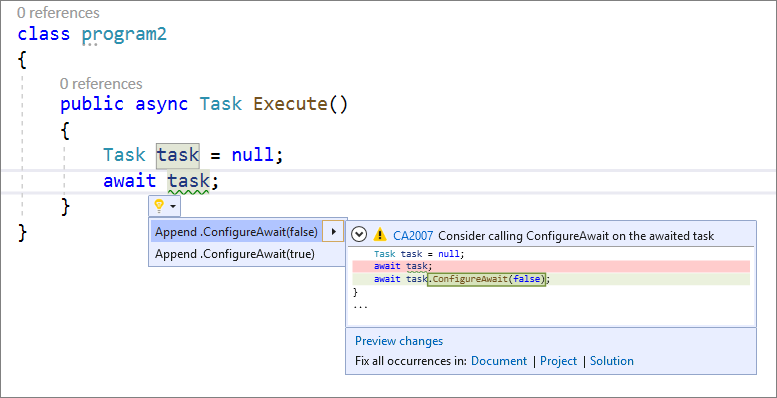Click the program2 class name
Screen dimensions: 777x398
click(x=124, y=35)
